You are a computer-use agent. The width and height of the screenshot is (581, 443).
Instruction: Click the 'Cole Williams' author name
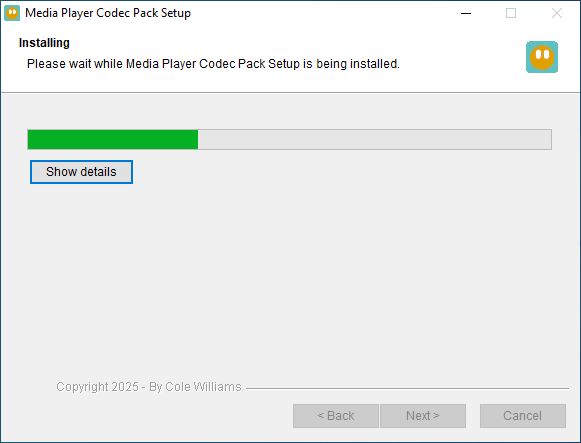(203, 387)
